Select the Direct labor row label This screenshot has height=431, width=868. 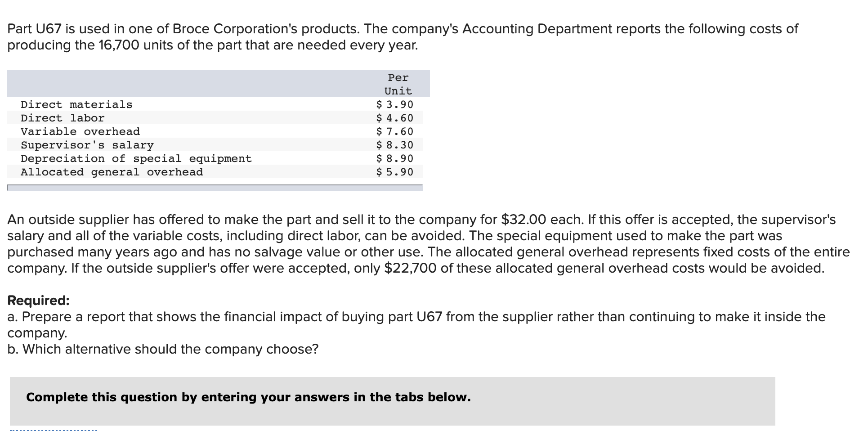pyautogui.click(x=63, y=118)
